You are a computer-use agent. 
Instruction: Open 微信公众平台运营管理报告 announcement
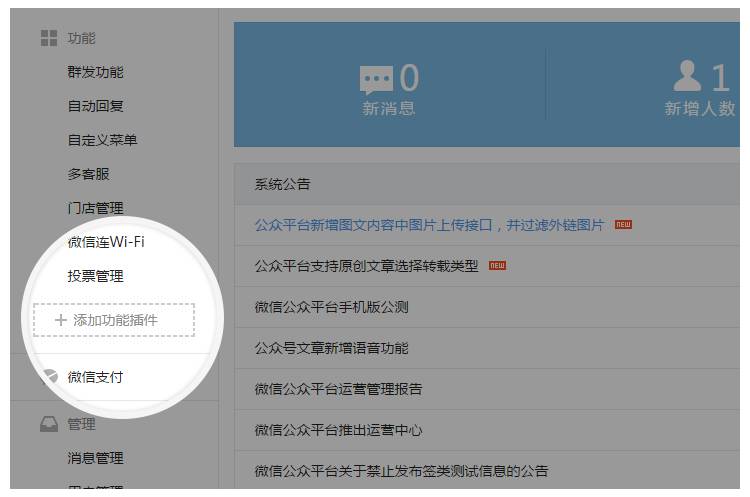(338, 389)
